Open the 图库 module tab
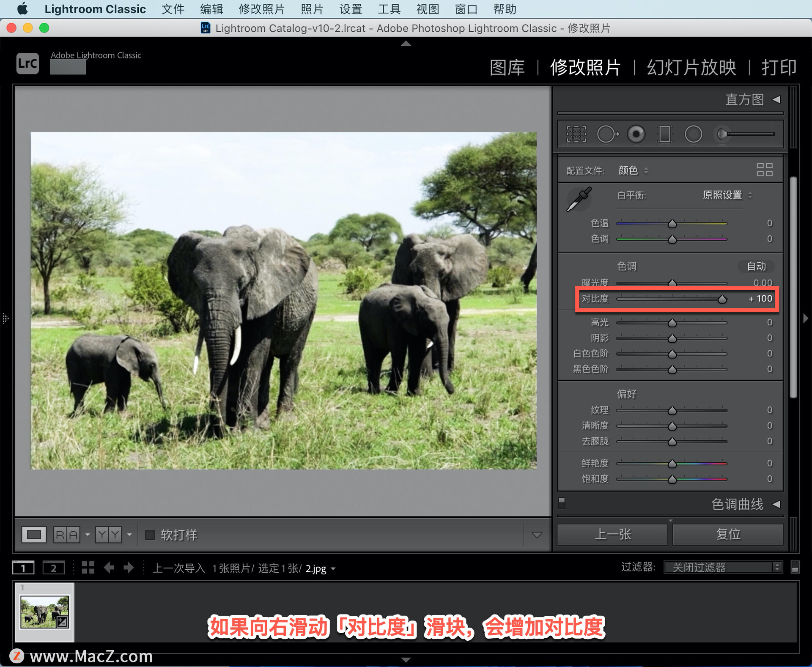This screenshot has height=667, width=812. tap(507, 68)
